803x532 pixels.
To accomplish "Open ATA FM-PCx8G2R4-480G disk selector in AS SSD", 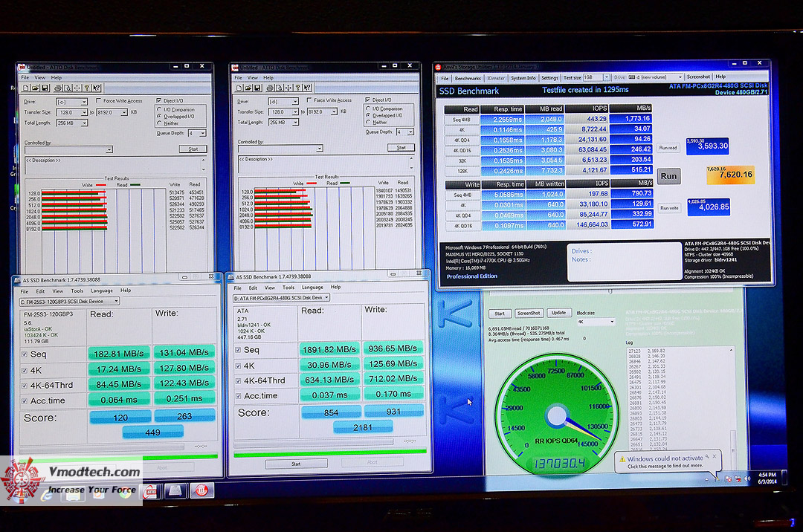I will [x=282, y=298].
